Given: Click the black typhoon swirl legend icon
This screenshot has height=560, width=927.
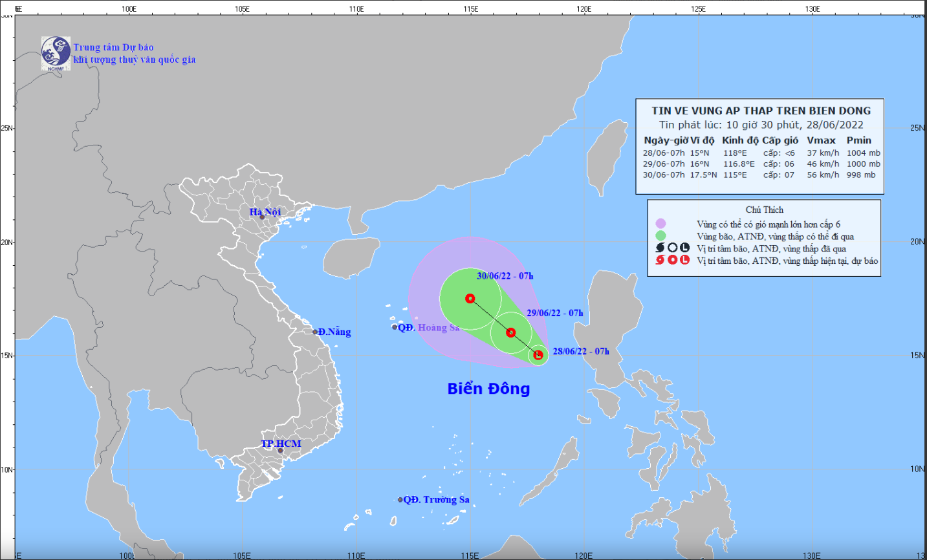Looking at the screenshot, I should [x=660, y=248].
